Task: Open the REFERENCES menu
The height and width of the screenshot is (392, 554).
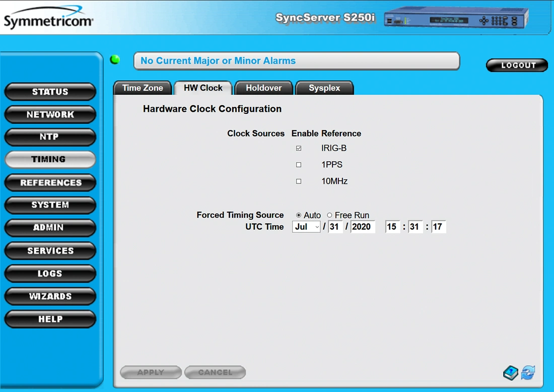Action: click(x=50, y=182)
